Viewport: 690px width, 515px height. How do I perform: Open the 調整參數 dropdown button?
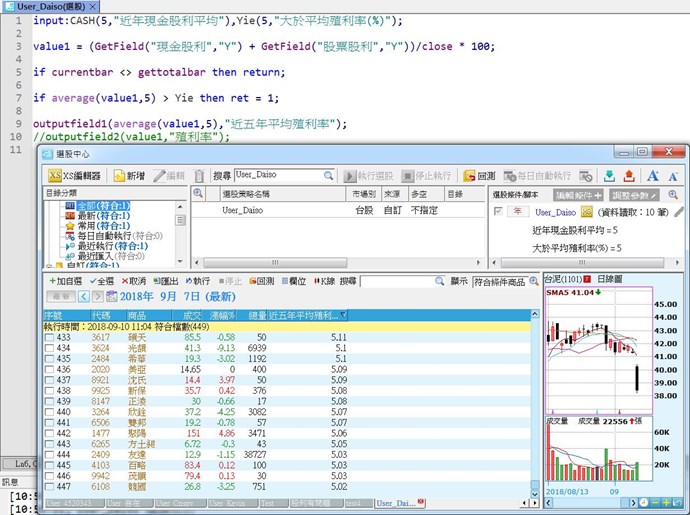tap(636, 194)
